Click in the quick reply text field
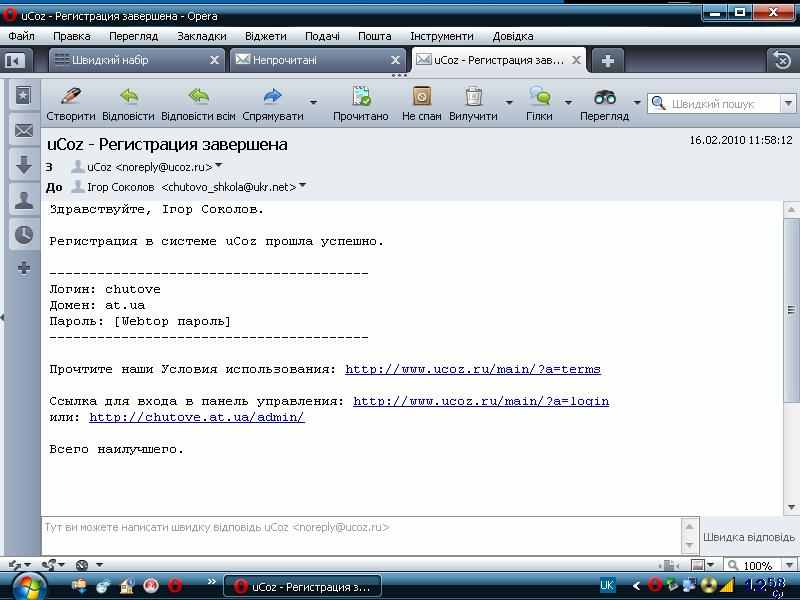The image size is (800, 600). 361,535
